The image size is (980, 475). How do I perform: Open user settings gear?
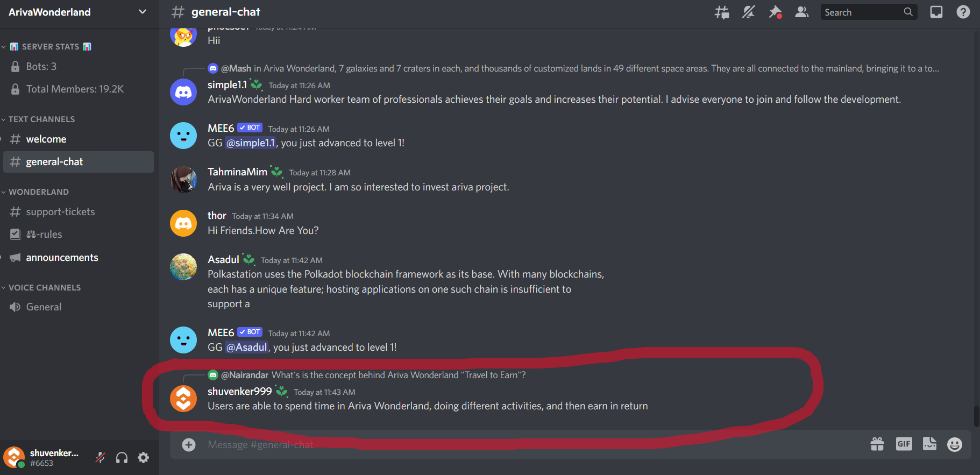[x=144, y=458]
